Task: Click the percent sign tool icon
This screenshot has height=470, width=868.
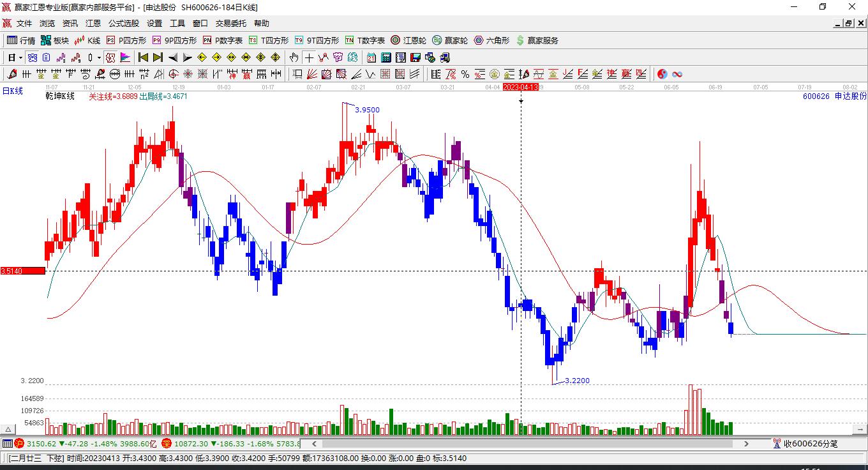Action: tap(465, 74)
